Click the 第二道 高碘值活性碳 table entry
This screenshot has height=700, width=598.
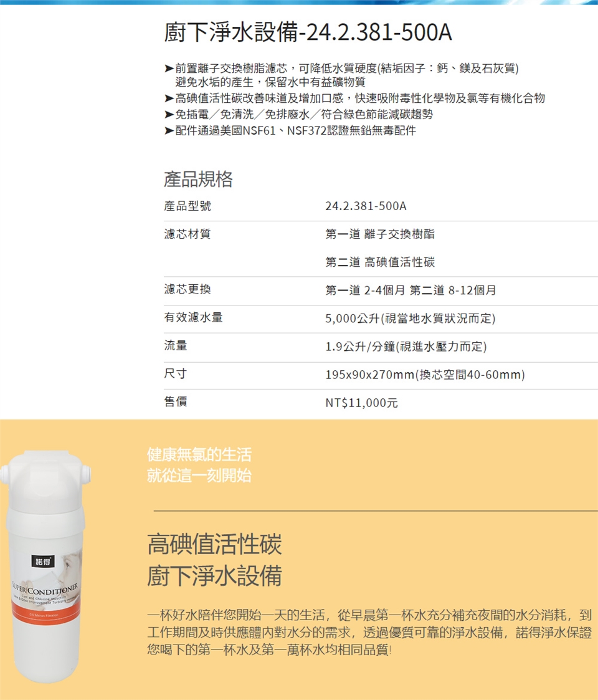[380, 262]
